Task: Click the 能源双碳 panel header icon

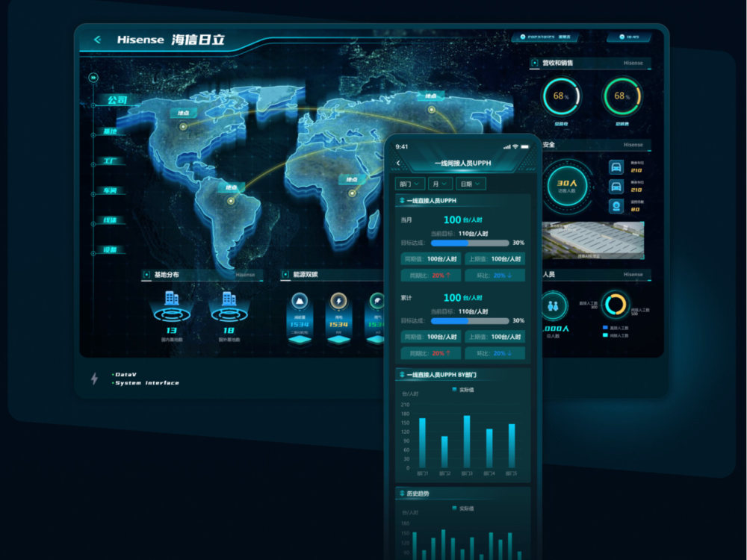Action: click(x=285, y=275)
